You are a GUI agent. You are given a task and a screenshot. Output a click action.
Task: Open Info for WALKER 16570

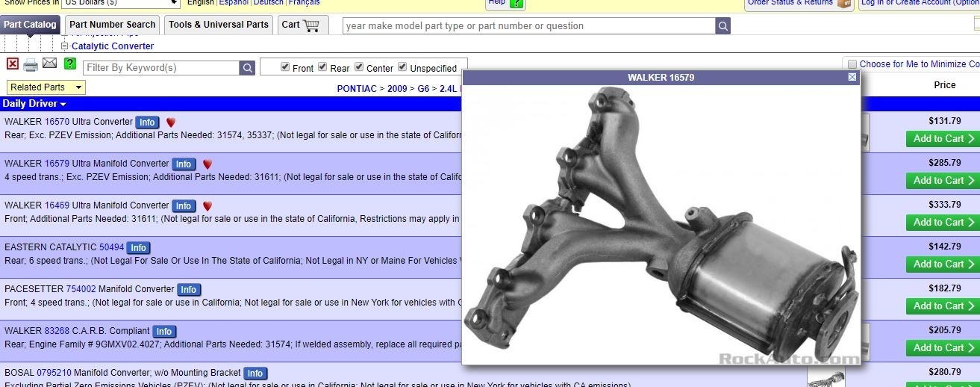147,123
